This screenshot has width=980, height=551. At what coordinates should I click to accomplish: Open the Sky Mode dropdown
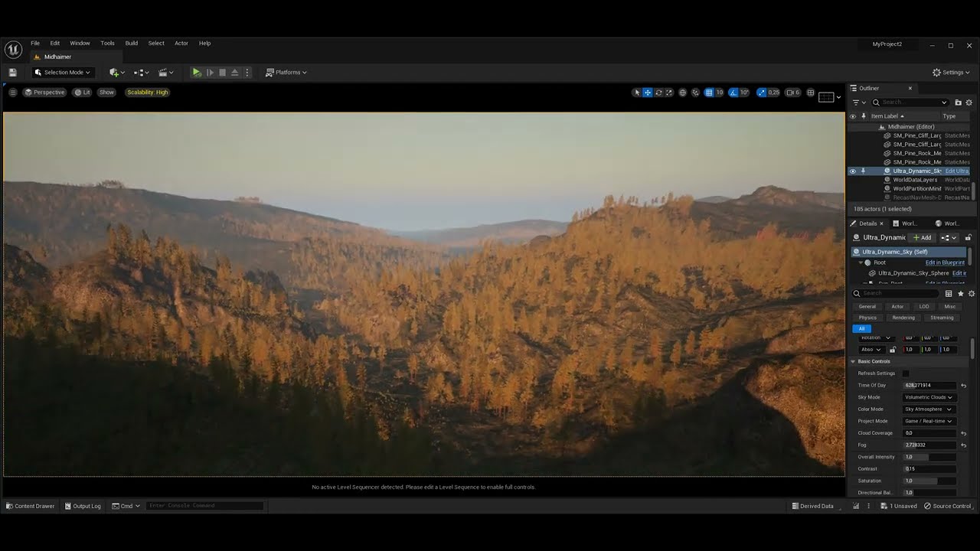929,397
